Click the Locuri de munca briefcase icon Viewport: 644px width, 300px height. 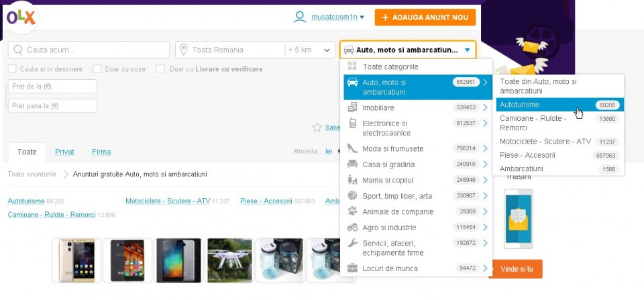pyautogui.click(x=352, y=268)
